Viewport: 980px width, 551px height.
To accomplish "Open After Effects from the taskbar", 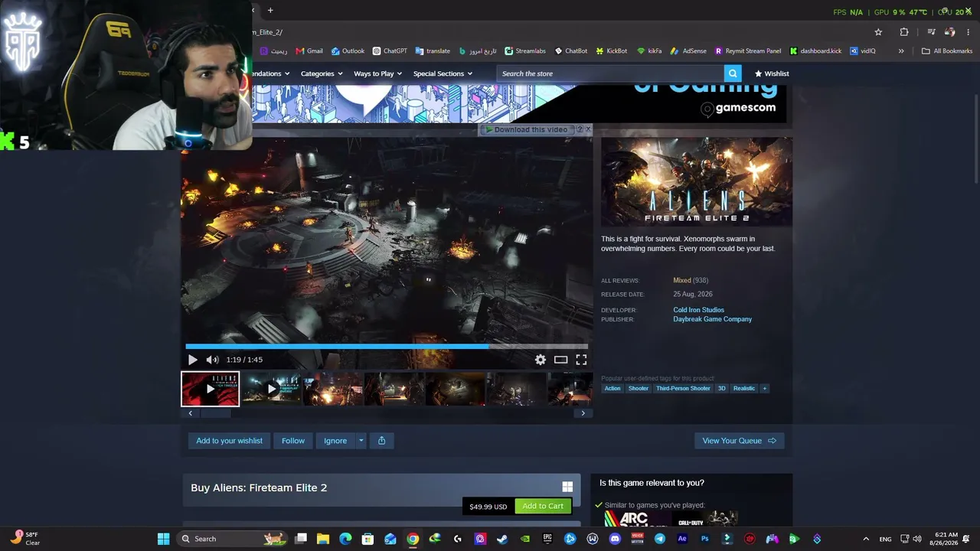I will pos(682,539).
